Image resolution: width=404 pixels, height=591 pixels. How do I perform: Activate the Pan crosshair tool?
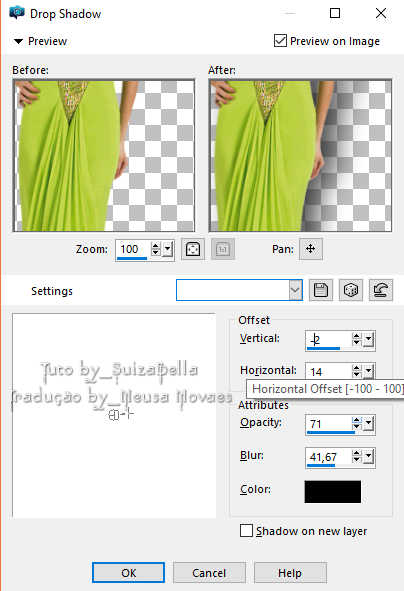click(311, 249)
